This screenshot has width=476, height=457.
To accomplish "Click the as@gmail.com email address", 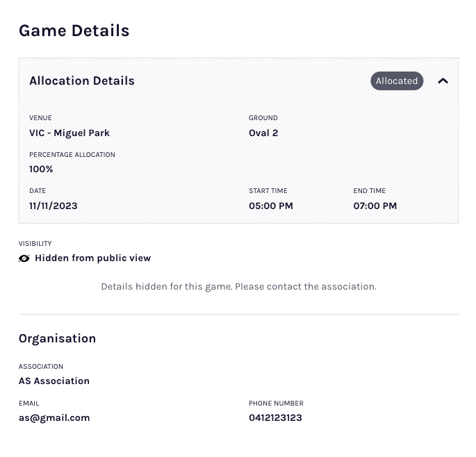I will 54,417.
